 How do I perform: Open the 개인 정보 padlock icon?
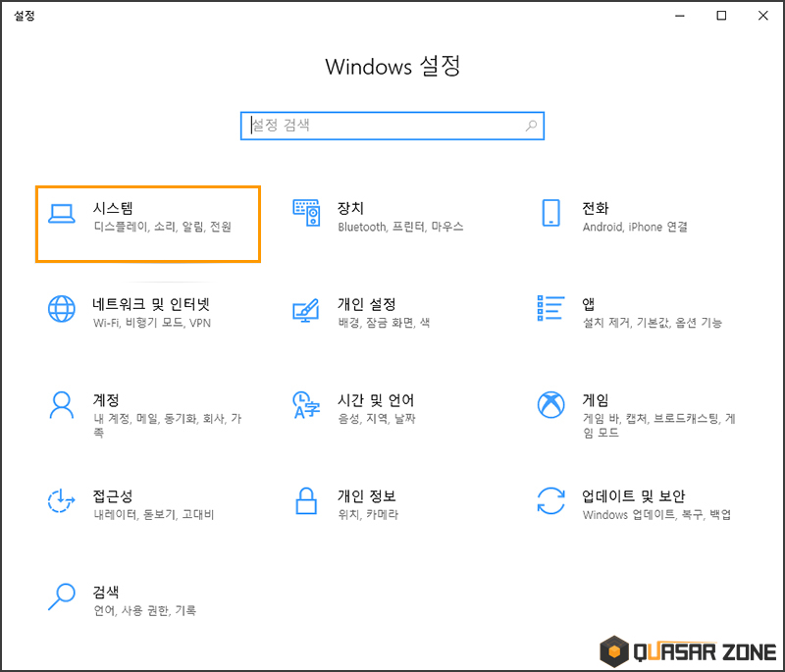tap(306, 501)
